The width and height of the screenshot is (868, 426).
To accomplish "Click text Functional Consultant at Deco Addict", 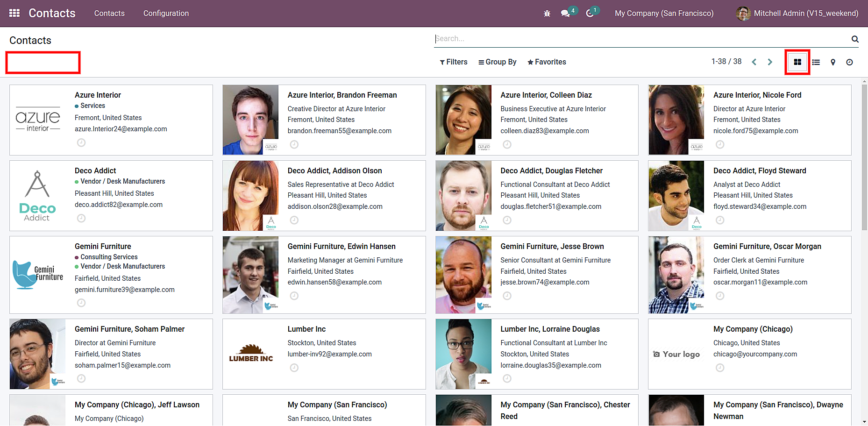I will pos(555,185).
